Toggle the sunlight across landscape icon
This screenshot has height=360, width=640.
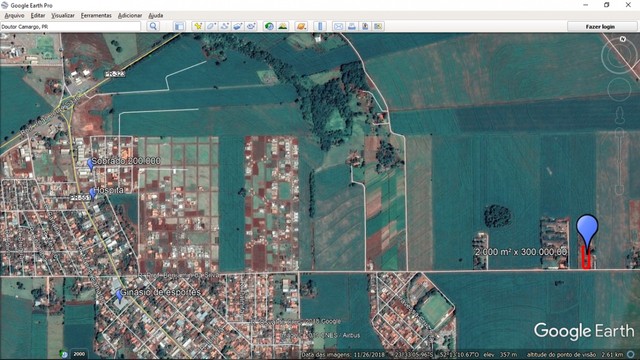(x=282, y=27)
